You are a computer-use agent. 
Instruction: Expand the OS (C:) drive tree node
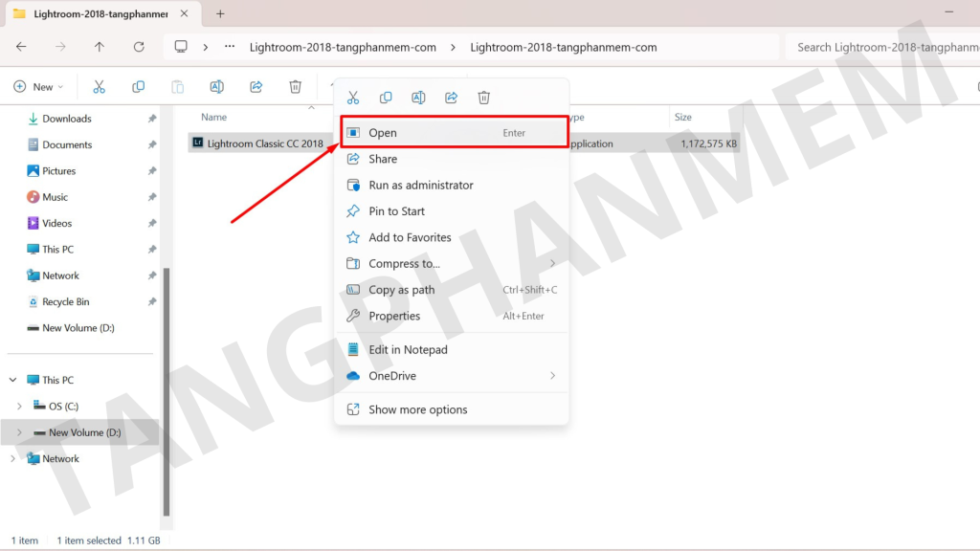(x=19, y=407)
